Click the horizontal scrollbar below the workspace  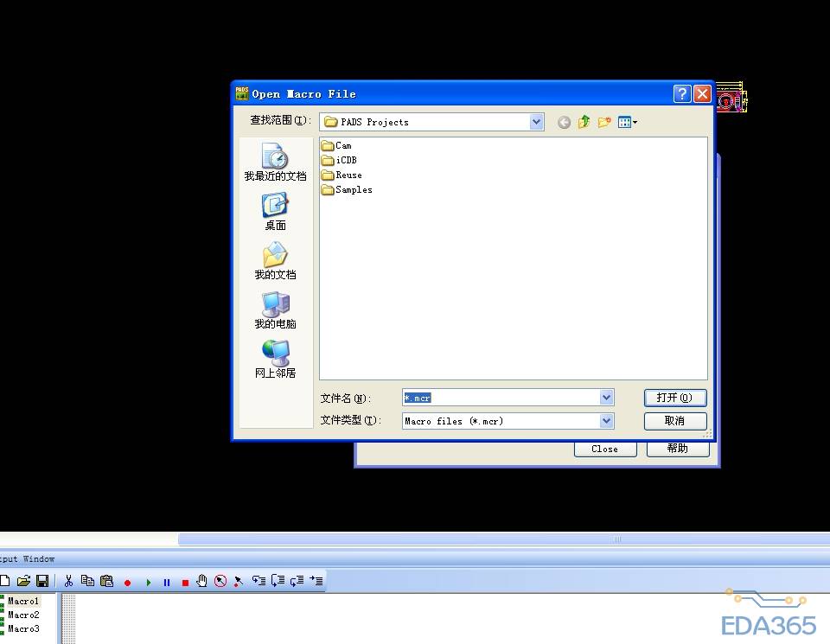pos(504,539)
